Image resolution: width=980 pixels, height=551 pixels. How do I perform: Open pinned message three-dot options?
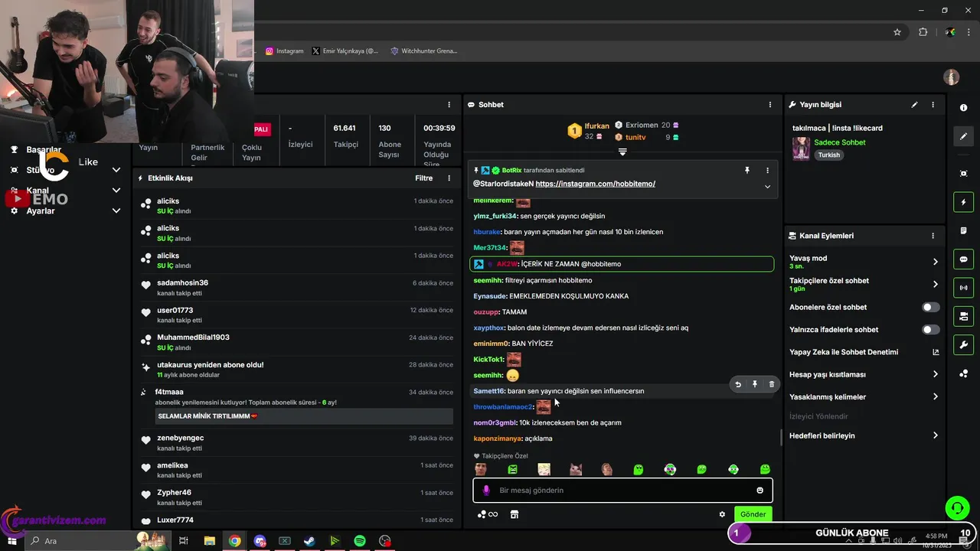[767, 171]
